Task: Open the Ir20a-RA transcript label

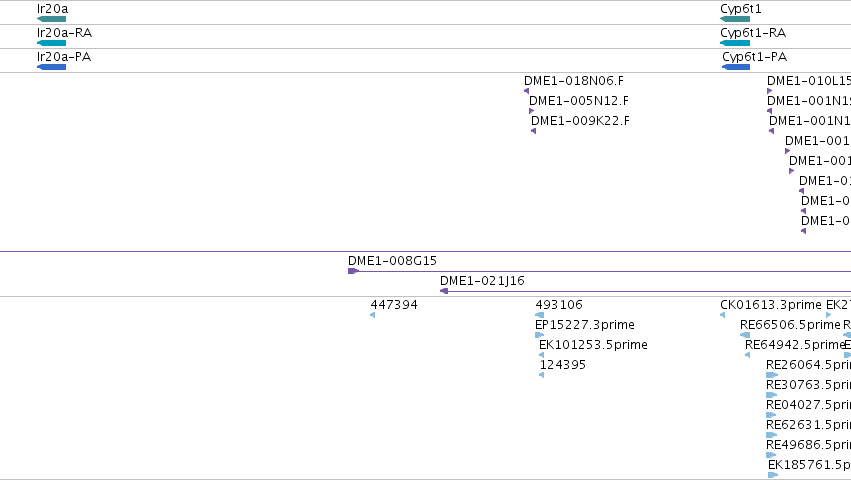Action: (x=65, y=33)
